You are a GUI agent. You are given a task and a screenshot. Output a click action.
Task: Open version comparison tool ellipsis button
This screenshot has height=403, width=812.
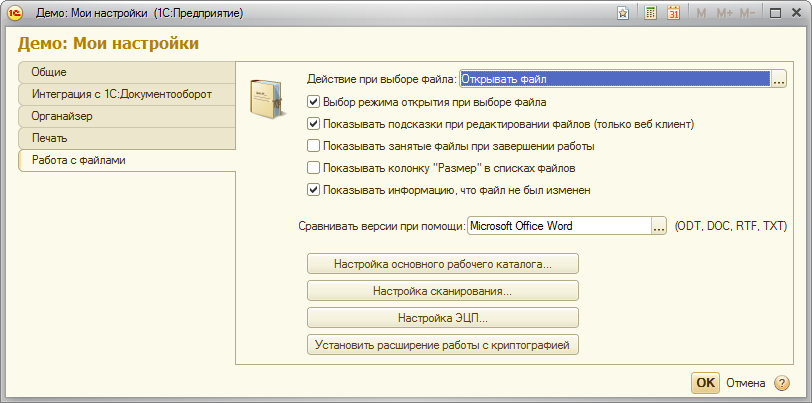(659, 227)
